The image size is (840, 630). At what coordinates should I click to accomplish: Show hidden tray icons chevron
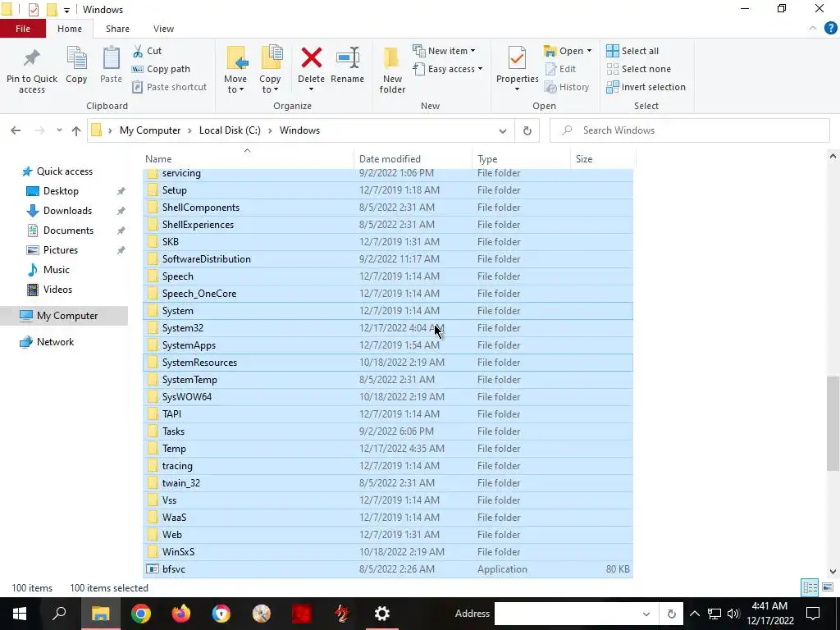pos(695,614)
